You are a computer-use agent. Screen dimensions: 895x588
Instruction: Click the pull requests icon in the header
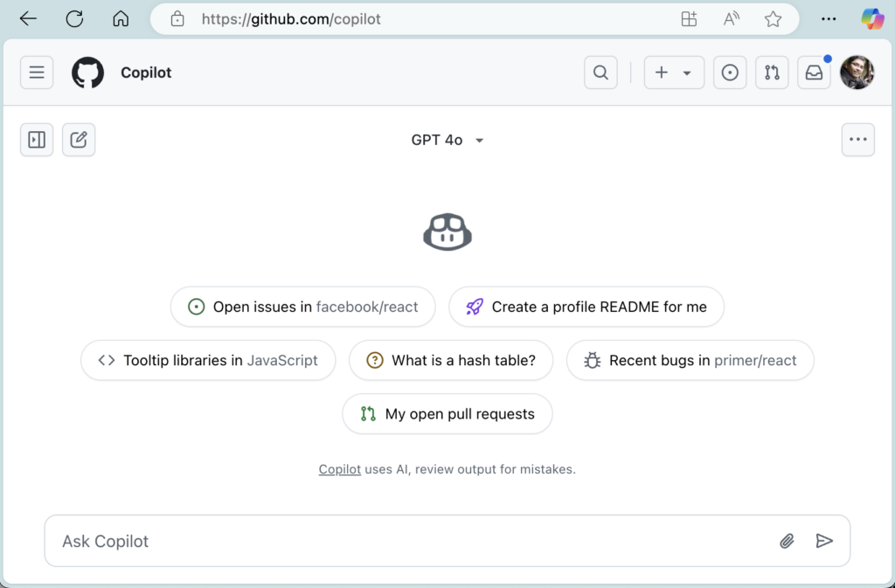(772, 73)
